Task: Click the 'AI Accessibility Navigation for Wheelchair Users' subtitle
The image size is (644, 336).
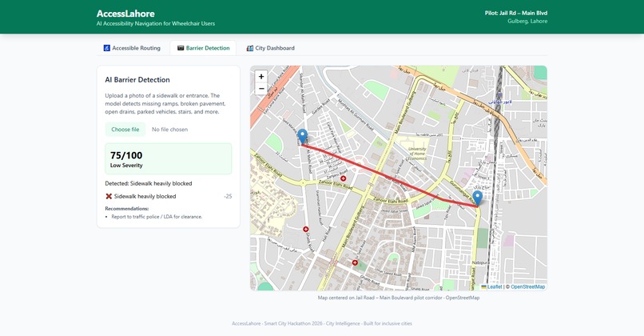Action: (156, 23)
